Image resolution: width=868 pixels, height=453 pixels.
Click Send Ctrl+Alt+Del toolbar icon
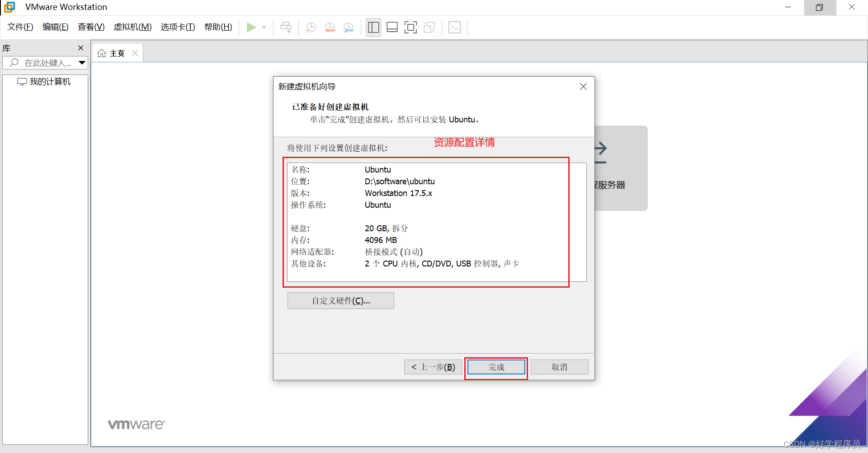[286, 28]
